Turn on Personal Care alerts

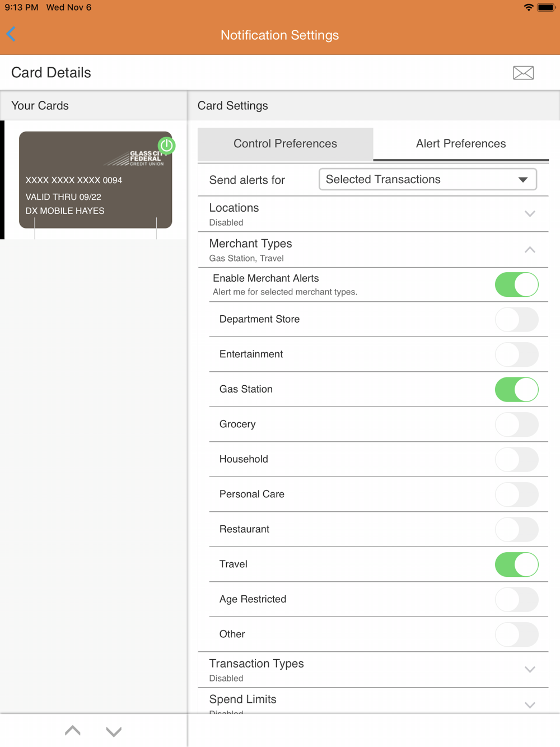click(516, 494)
